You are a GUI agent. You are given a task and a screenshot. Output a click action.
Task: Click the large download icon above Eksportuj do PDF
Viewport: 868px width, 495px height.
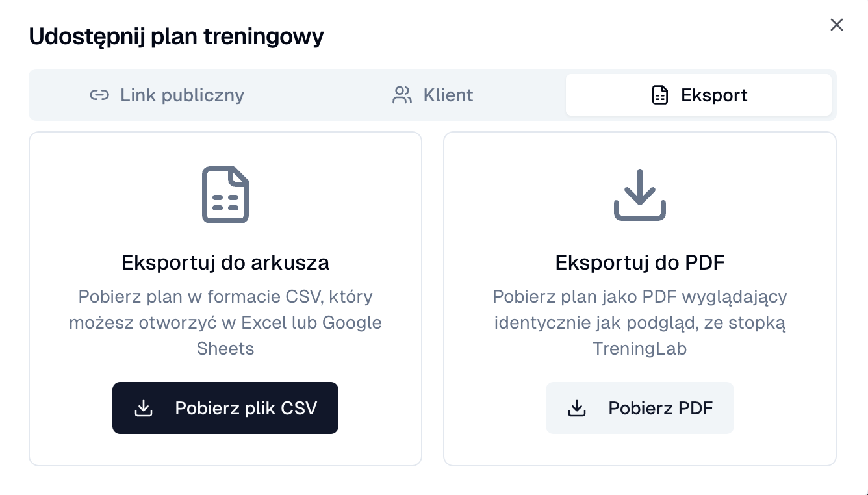(639, 194)
